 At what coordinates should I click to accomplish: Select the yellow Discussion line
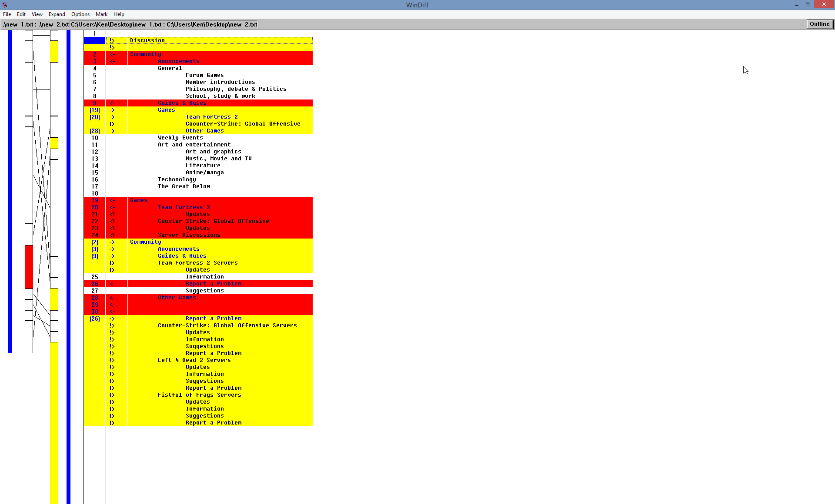[147, 40]
